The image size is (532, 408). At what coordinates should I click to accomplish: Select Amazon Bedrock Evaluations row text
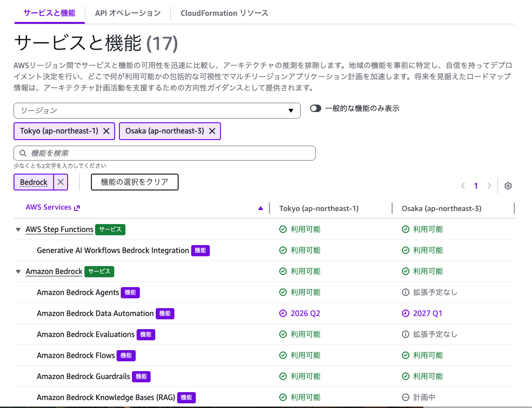tap(85, 335)
